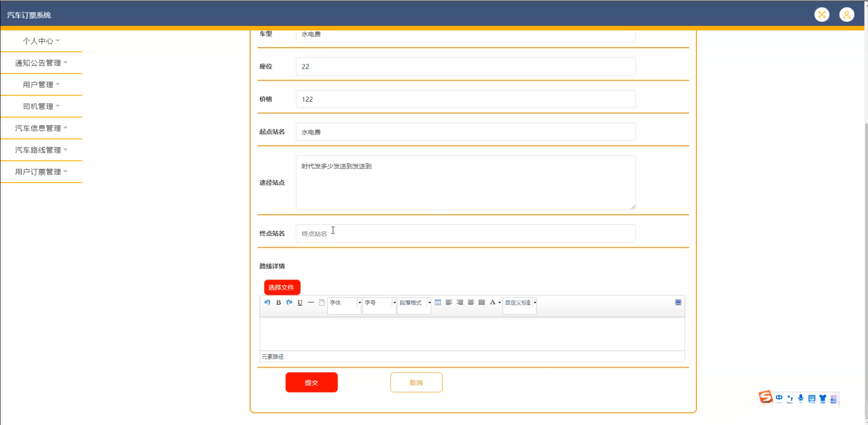This screenshot has height=425, width=868.
Task: Click the microphone voice input icon
Action: tap(801, 399)
